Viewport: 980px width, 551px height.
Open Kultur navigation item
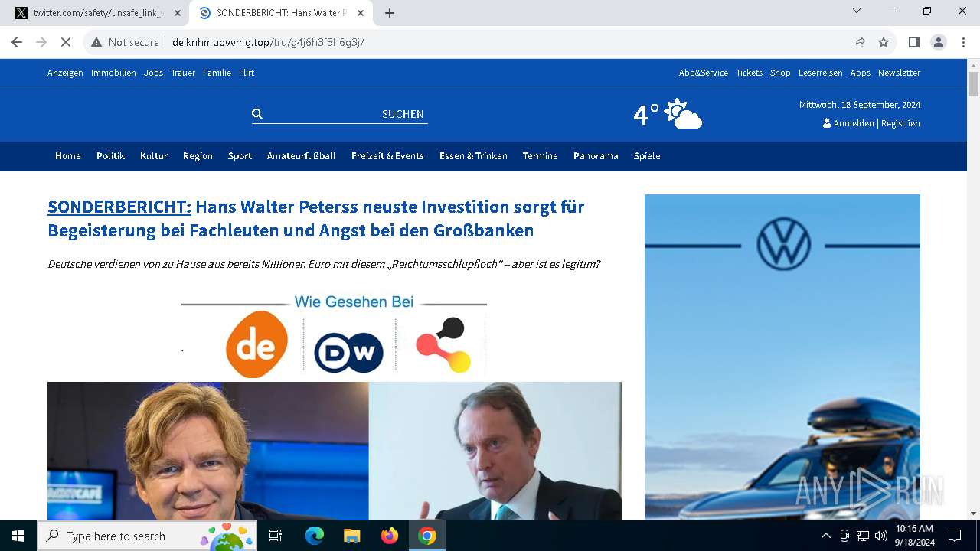pyautogui.click(x=154, y=156)
